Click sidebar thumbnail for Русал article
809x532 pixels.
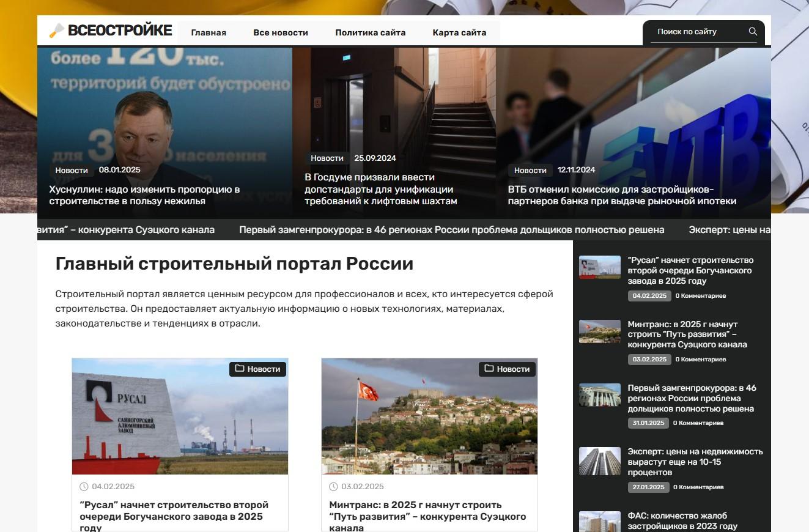tap(600, 267)
